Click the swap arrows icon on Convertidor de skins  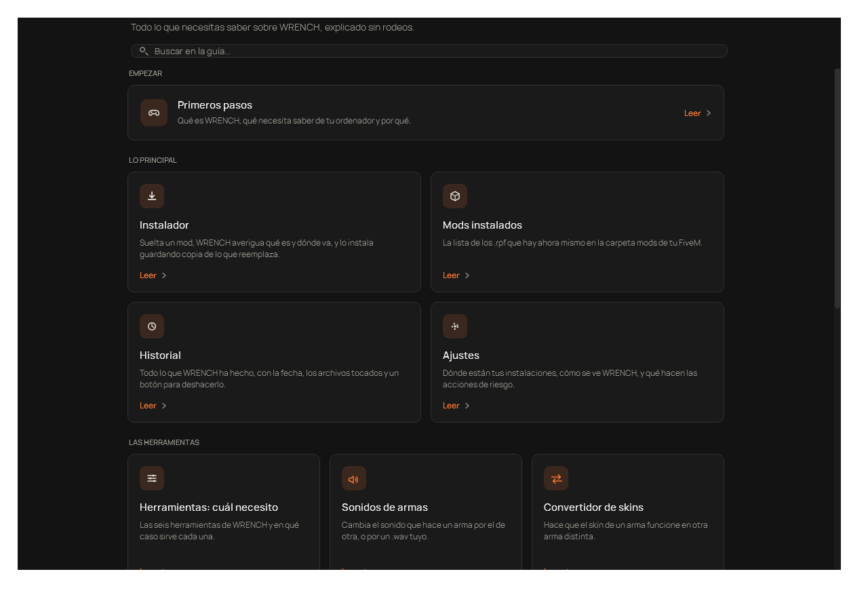click(x=556, y=478)
